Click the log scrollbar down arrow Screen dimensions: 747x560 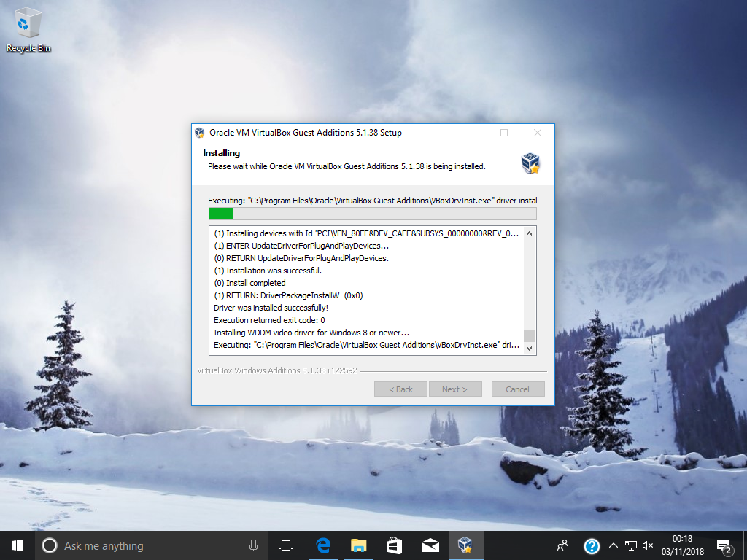(530, 349)
